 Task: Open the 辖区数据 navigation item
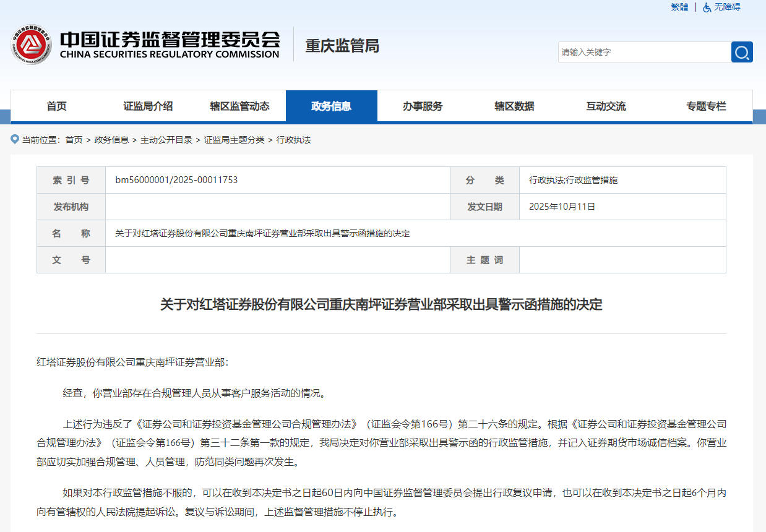coord(514,106)
